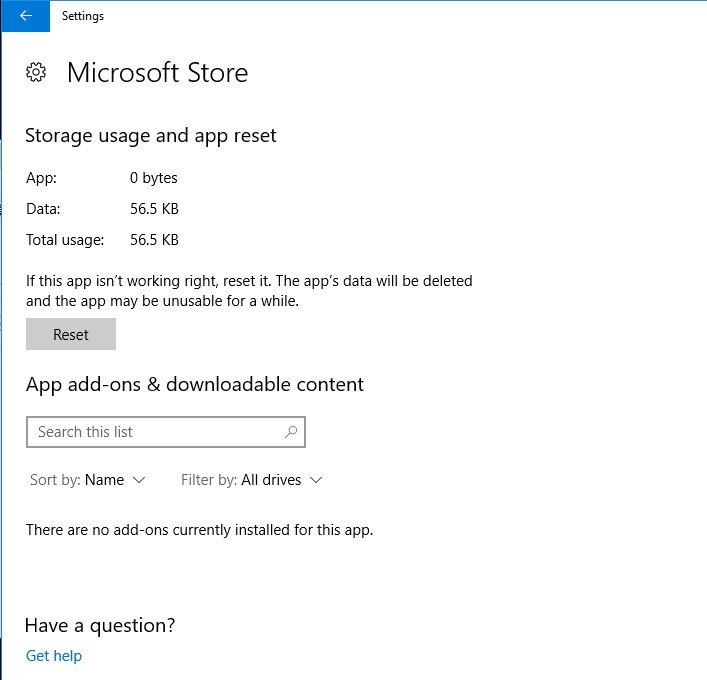Open the Sort by: Name dropdown
The height and width of the screenshot is (680, 707).
(x=88, y=480)
